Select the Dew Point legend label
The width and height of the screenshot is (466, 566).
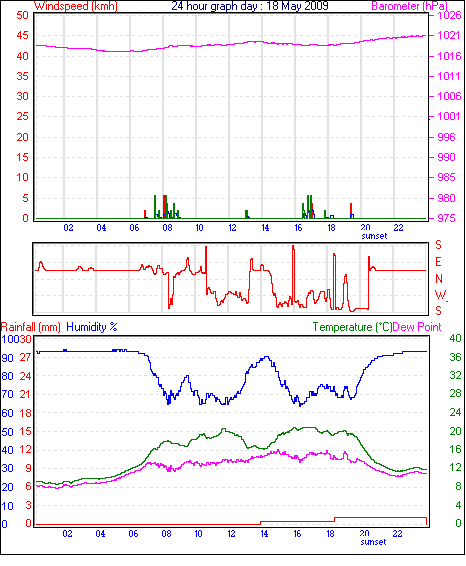pos(417,327)
